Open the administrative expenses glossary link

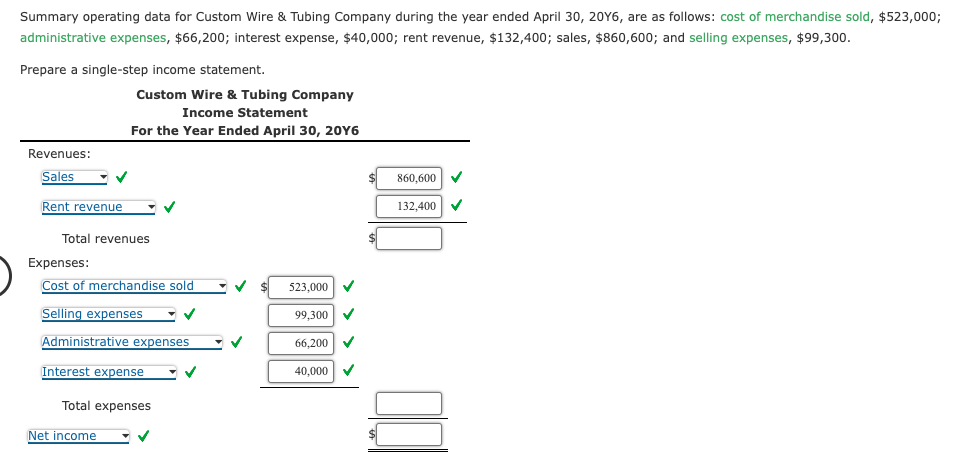(93, 38)
